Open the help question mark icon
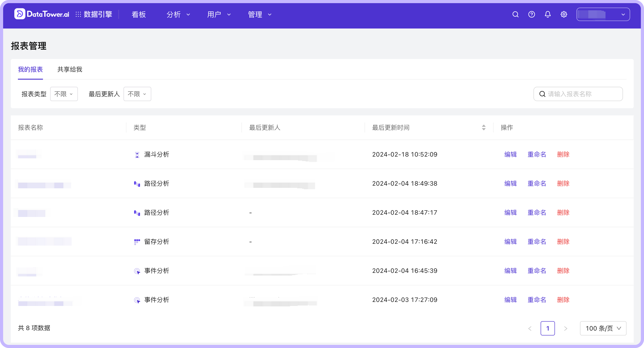644x348 pixels. [x=531, y=14]
